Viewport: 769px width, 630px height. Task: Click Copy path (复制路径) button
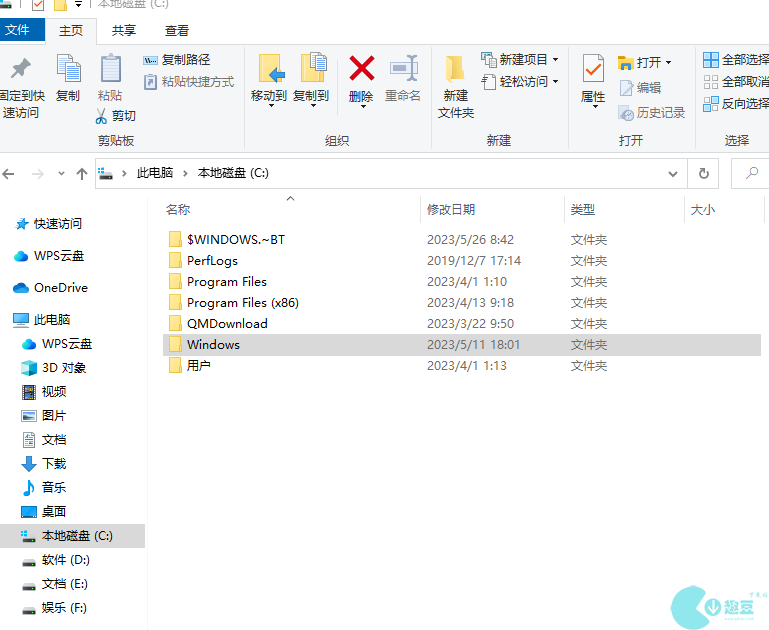point(178,60)
